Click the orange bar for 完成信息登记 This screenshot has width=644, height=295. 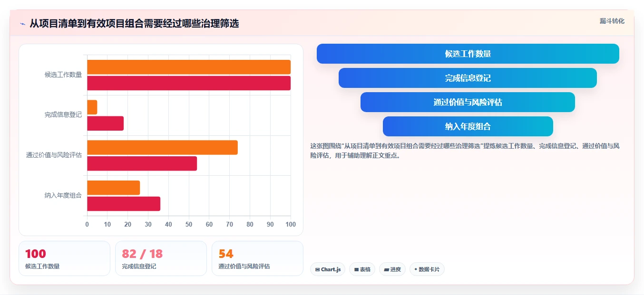pos(92,107)
